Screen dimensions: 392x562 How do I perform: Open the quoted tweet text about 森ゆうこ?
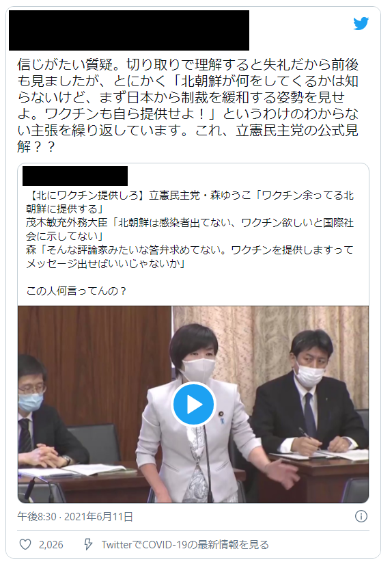190,230
